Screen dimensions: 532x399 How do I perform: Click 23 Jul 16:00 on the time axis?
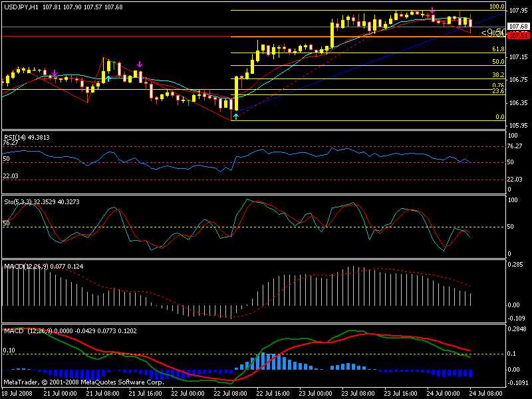(401, 394)
